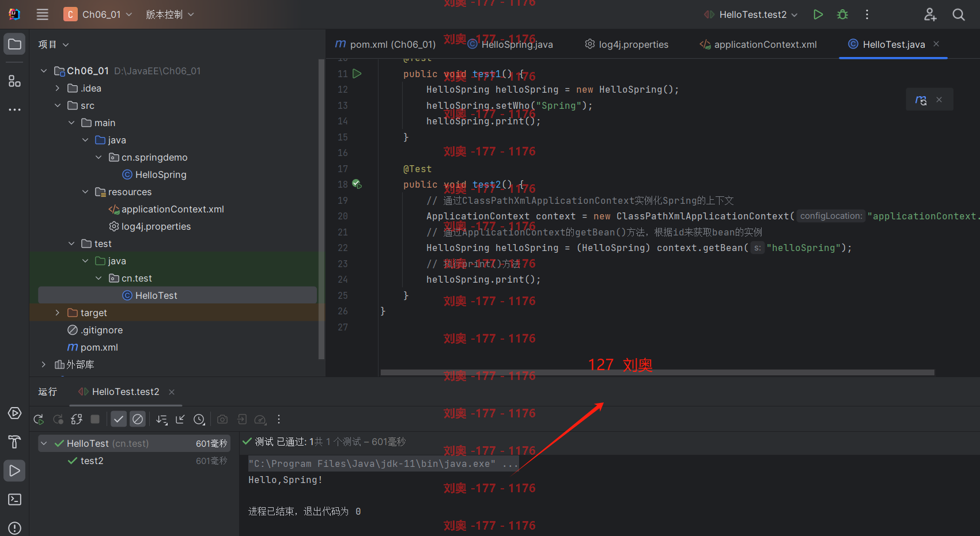Viewport: 980px width, 536px height.
Task: Open the Terminal tool window icon
Action: [15, 499]
